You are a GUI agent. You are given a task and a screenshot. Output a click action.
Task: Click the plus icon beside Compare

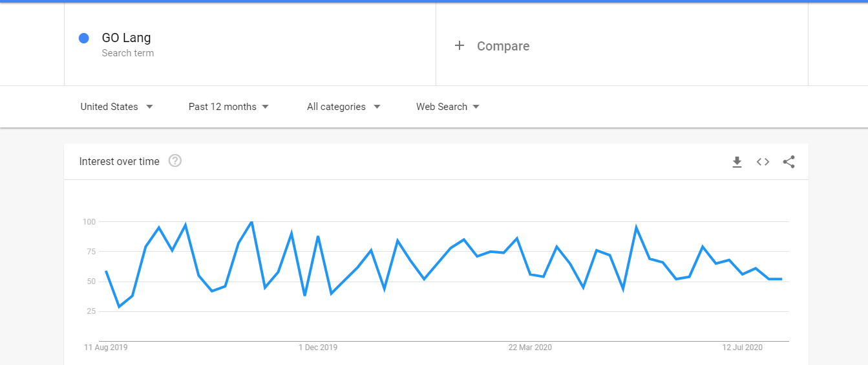(460, 45)
